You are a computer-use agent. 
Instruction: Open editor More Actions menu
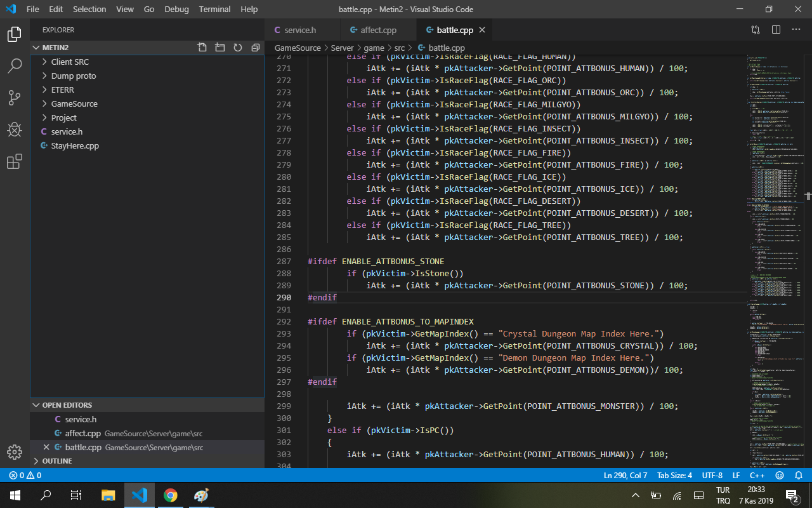click(796, 30)
